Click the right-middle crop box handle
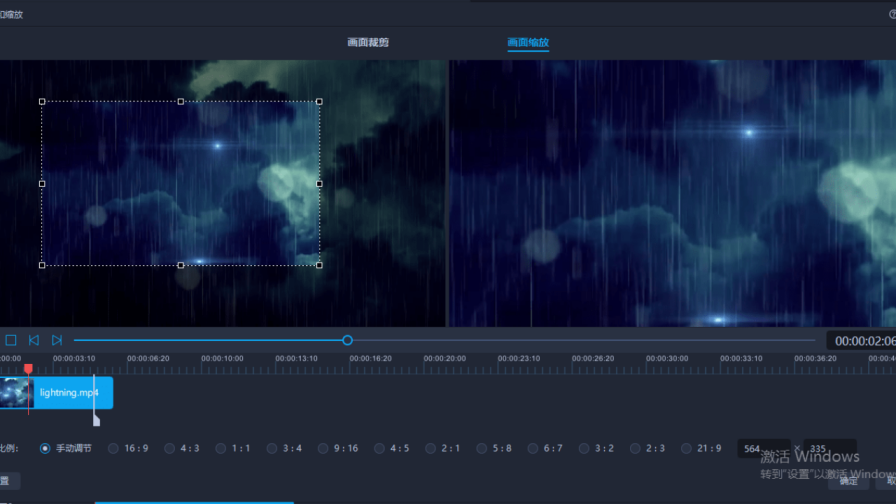Image resolution: width=896 pixels, height=504 pixels. coord(319,184)
